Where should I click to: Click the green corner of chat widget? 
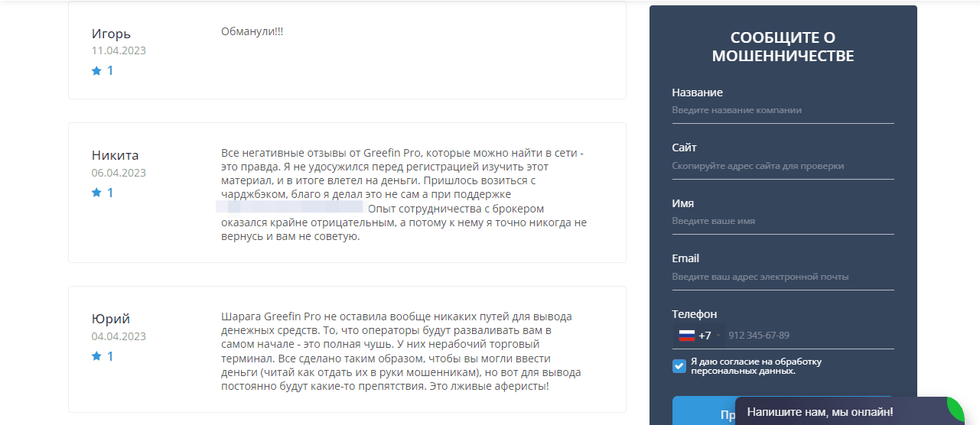[956, 407]
